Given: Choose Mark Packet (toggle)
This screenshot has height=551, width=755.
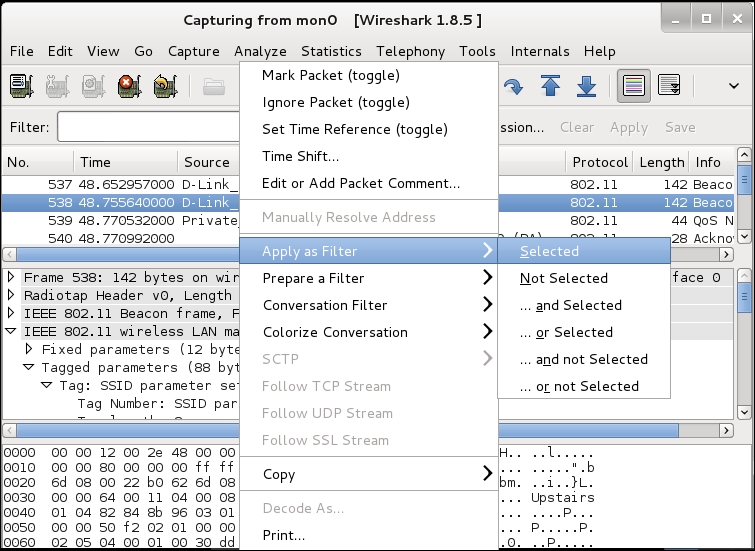Looking at the screenshot, I should [369, 75].
